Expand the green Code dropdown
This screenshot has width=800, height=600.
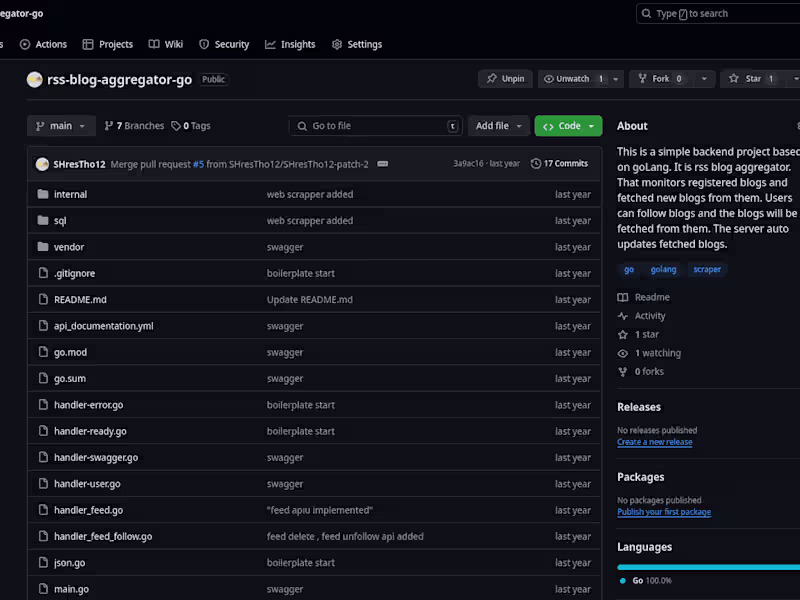[x=568, y=126]
